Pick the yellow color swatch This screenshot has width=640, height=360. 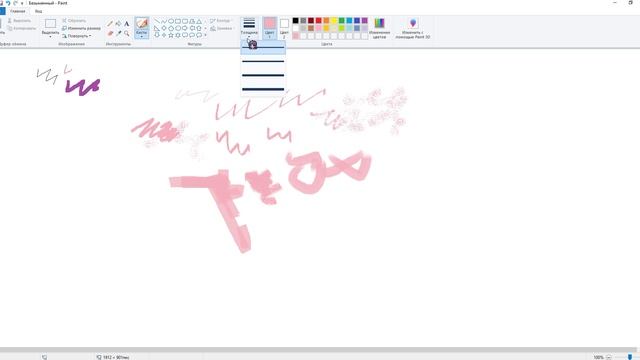click(334, 20)
